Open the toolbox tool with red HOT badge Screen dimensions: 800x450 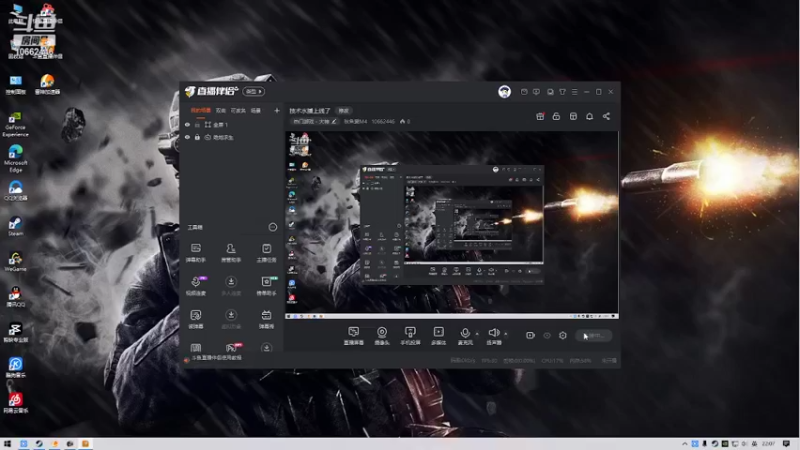(x=232, y=347)
